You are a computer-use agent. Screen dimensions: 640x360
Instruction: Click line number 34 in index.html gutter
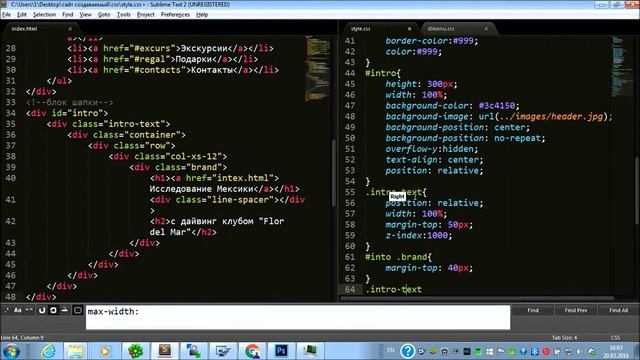(x=11, y=113)
